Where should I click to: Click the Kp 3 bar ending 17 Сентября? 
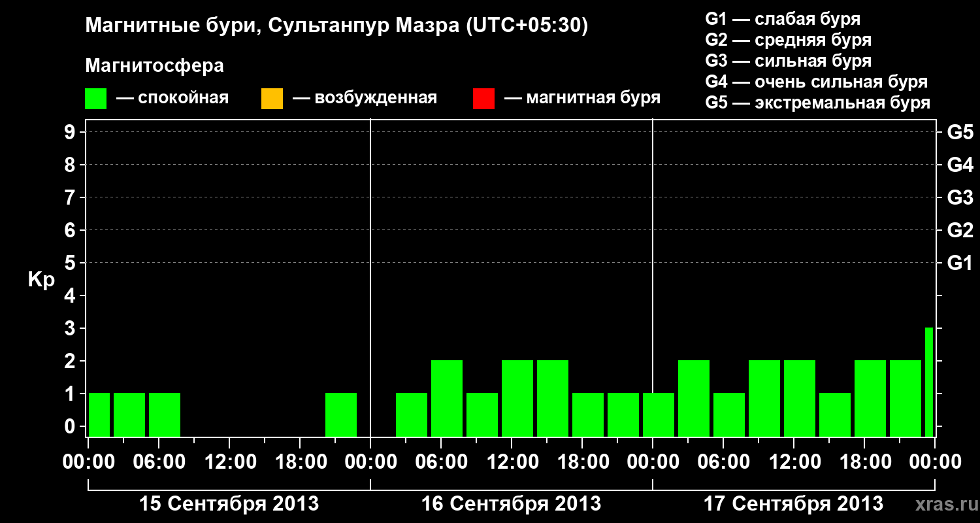click(x=929, y=382)
